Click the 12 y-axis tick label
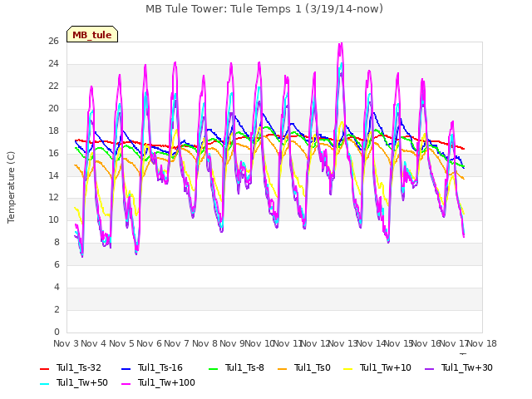The width and height of the screenshot is (532, 399). tap(53, 198)
